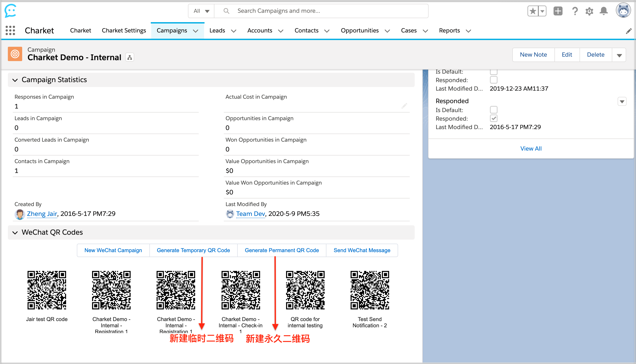Select the Campaigns tab
Screen dimensions: 636x364
click(x=172, y=30)
